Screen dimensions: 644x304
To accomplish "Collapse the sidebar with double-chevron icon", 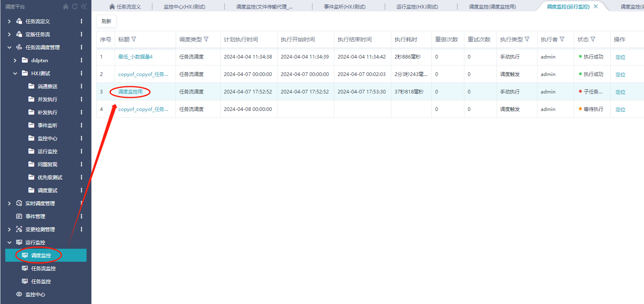I will point(84,7).
